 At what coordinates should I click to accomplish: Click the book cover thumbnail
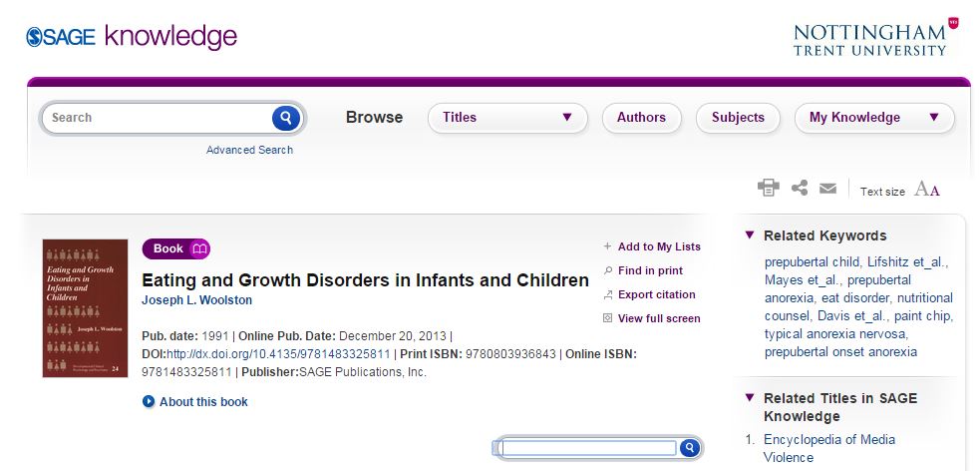[86, 308]
